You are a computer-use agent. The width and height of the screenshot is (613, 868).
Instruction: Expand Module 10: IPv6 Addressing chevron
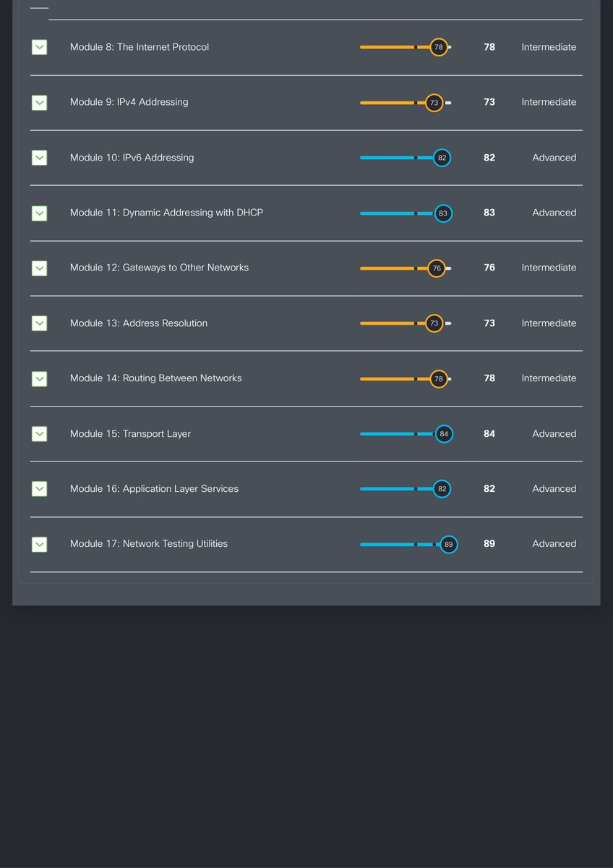pyautogui.click(x=40, y=158)
